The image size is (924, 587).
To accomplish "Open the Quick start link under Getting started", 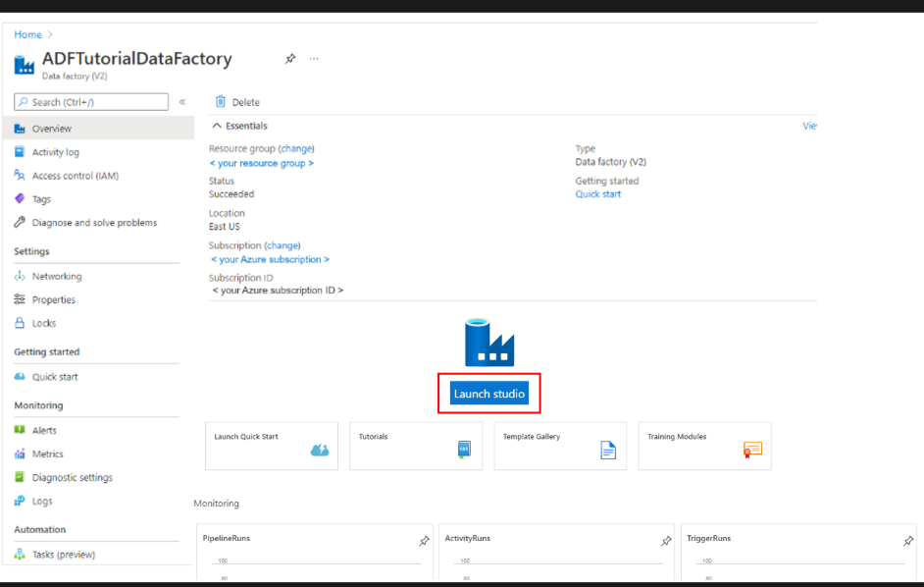I will [597, 194].
